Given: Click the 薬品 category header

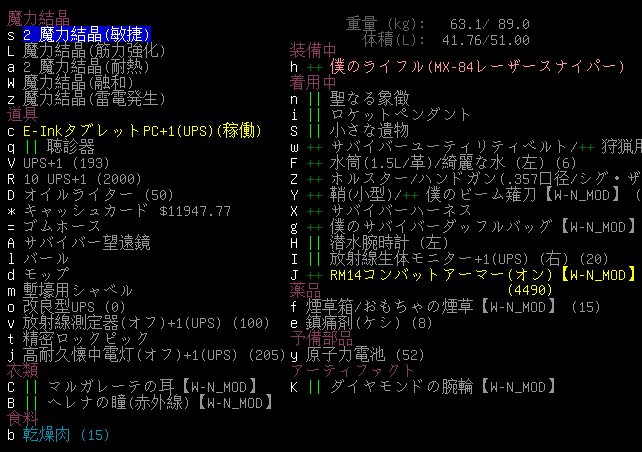Looking at the screenshot, I should 305,290.
